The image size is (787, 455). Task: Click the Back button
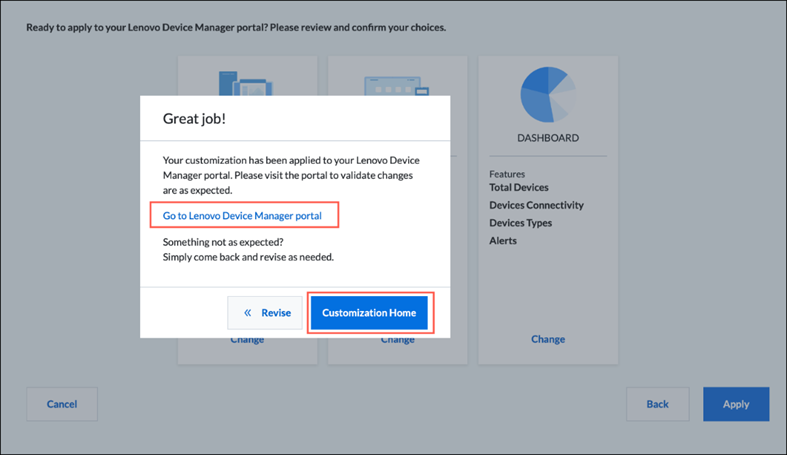pyautogui.click(x=657, y=404)
